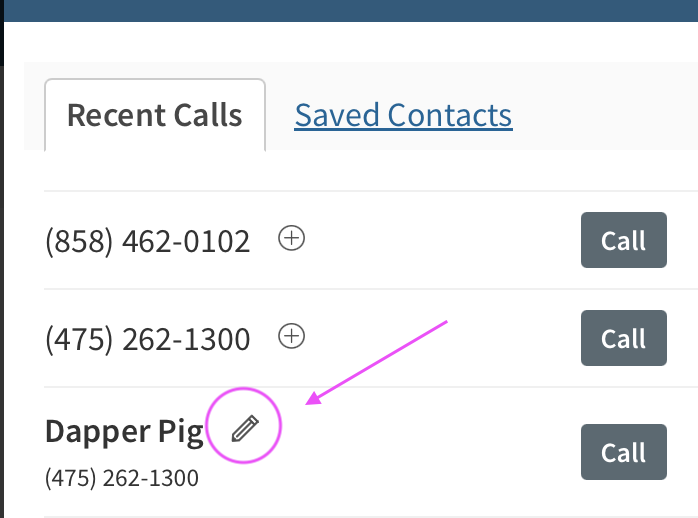Click empty space in second call row

click(440, 338)
